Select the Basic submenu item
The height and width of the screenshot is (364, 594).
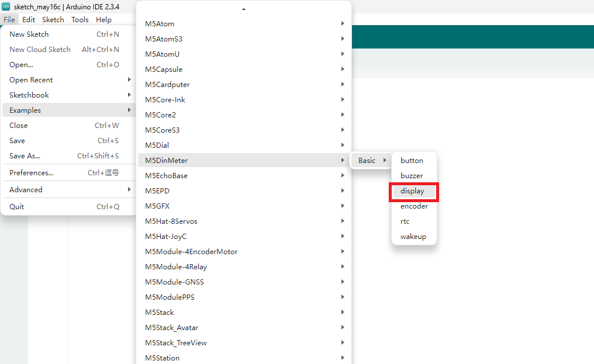(x=372, y=160)
